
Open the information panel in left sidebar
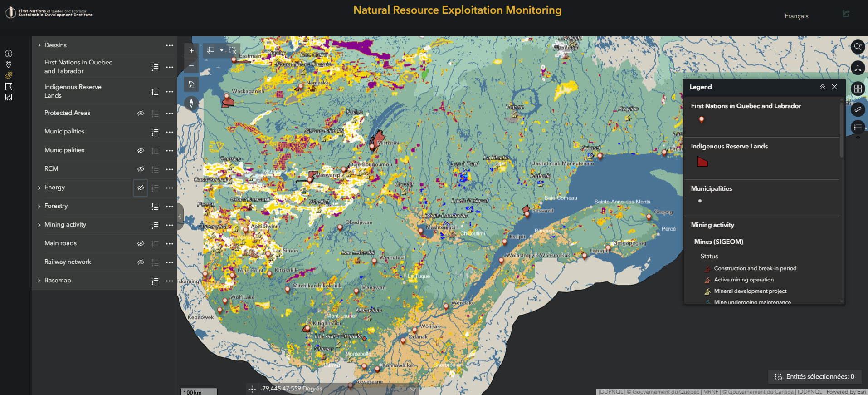(9, 54)
